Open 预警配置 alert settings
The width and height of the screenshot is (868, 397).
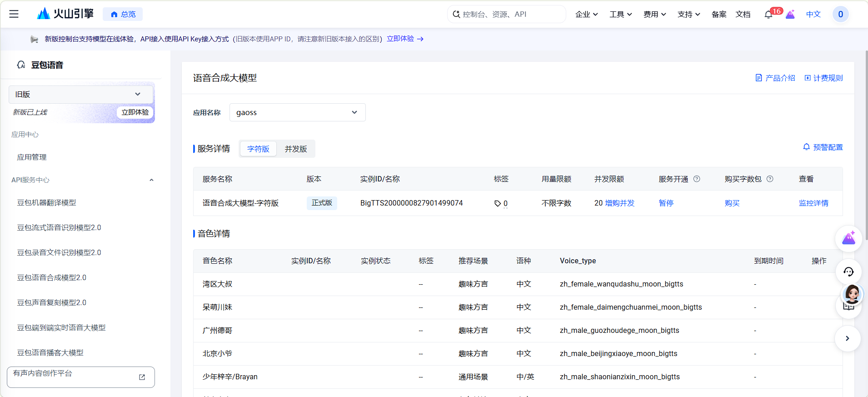pos(823,147)
